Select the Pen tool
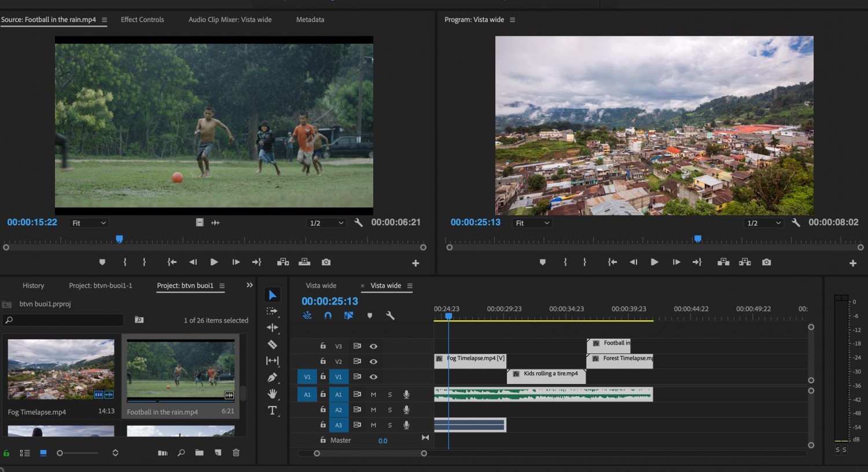Image resolution: width=868 pixels, height=472 pixels. (x=272, y=378)
